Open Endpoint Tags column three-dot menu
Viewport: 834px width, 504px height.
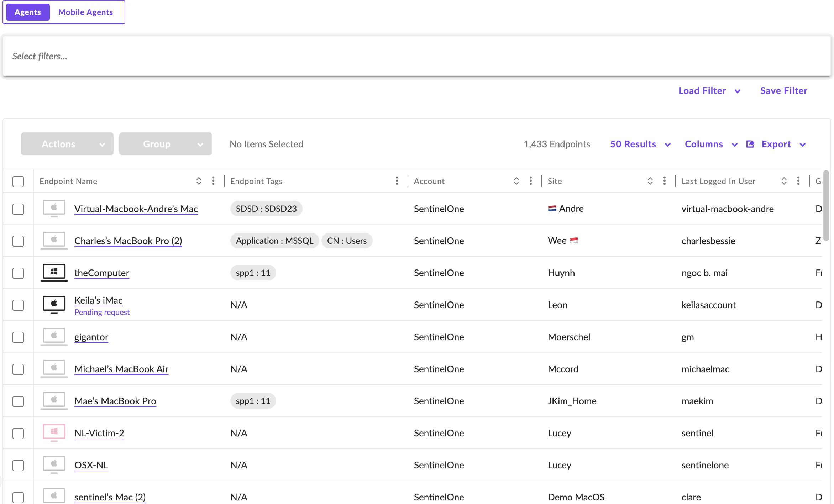[397, 181]
